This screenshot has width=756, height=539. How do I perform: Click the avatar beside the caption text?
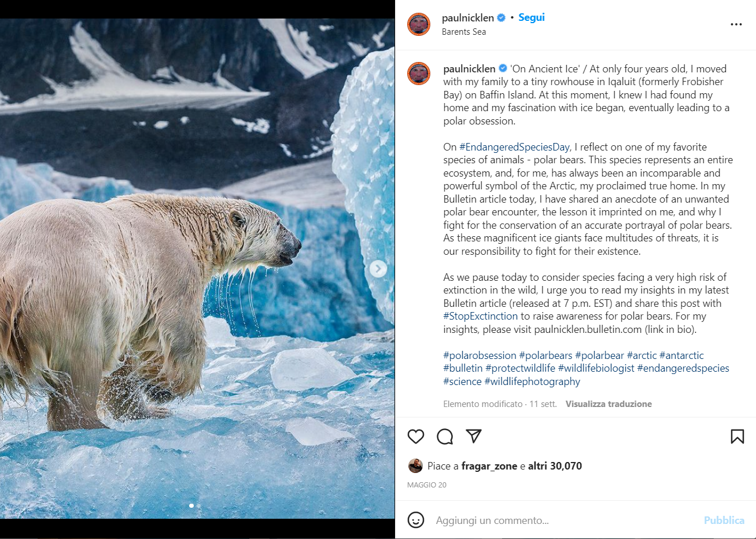(419, 74)
